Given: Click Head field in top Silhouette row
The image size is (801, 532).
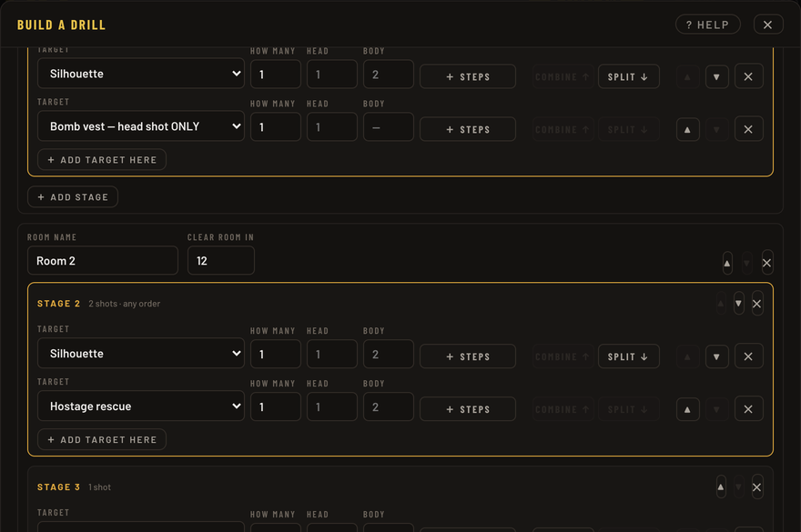Looking at the screenshot, I should pos(332,75).
